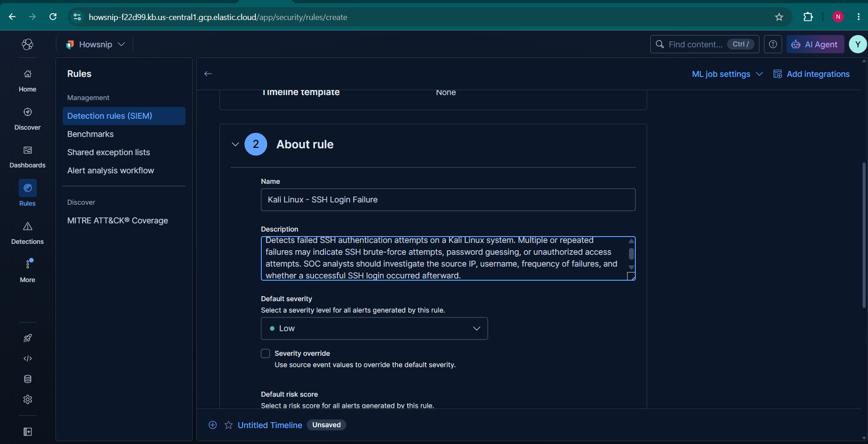Click the Description resize handle corner

click(631, 276)
